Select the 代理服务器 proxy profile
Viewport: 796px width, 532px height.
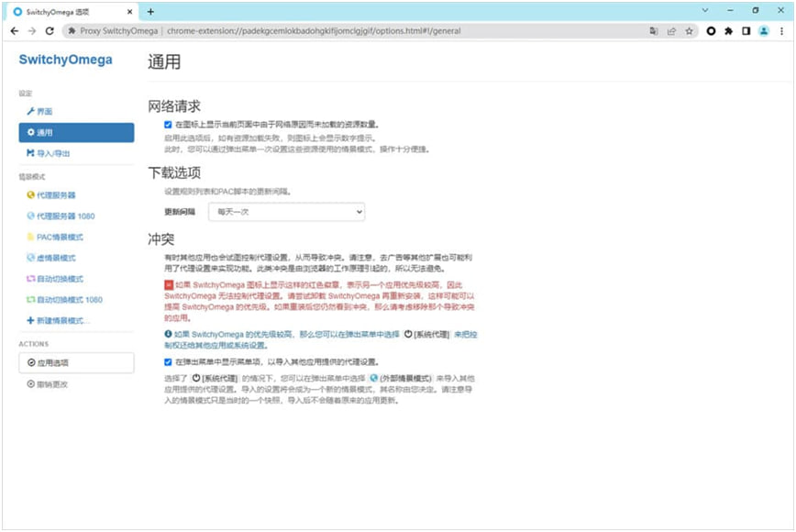click(x=55, y=195)
